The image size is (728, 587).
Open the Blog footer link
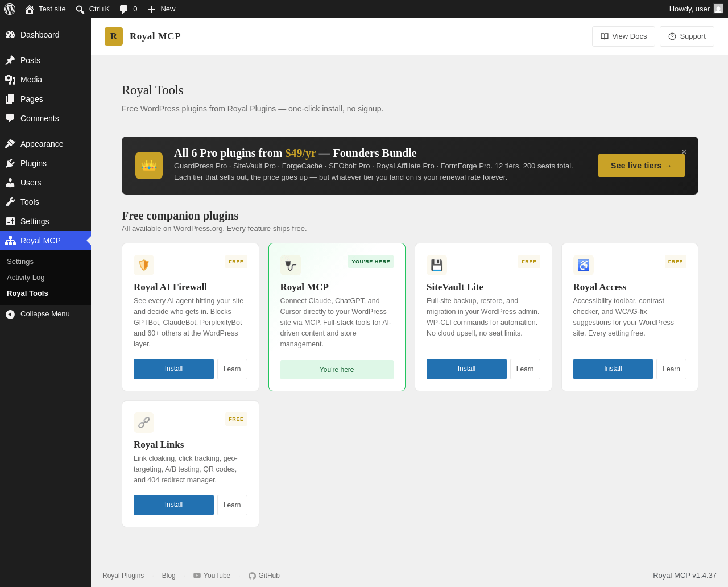click(169, 576)
